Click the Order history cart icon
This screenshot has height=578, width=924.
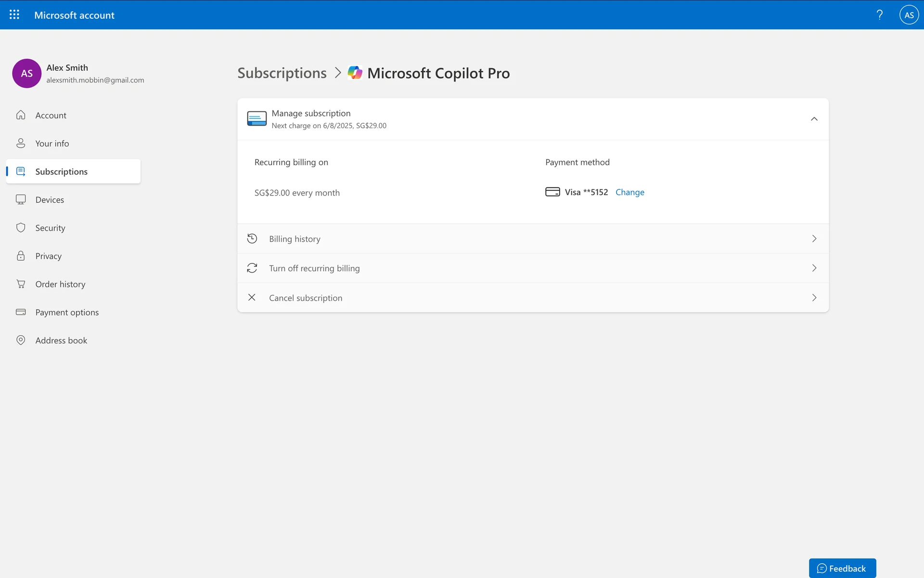pyautogui.click(x=21, y=284)
